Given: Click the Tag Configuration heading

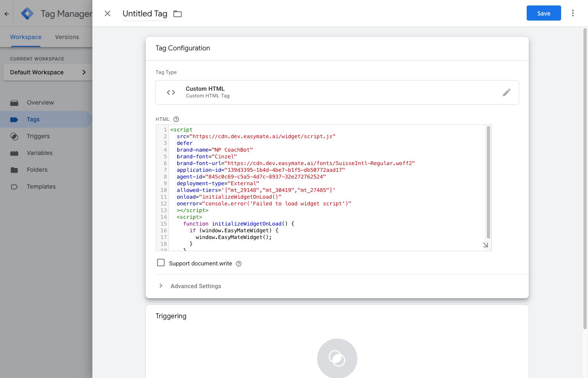Looking at the screenshot, I should 183,48.
